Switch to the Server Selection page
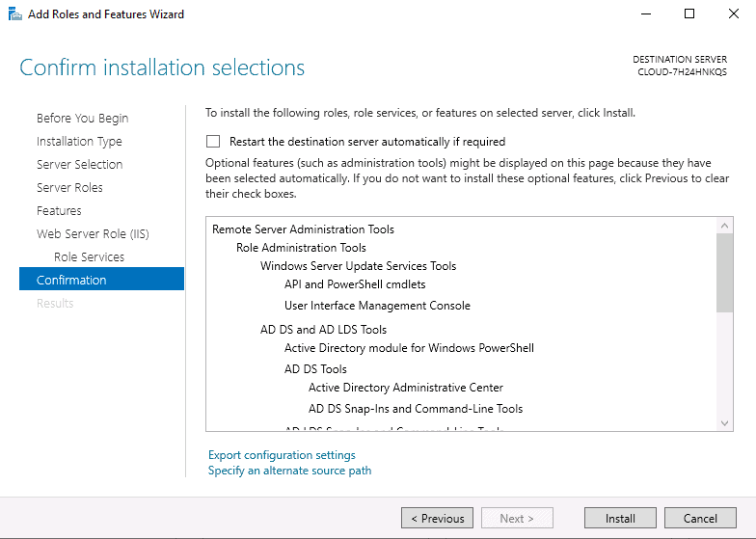The width and height of the screenshot is (756, 539). click(x=79, y=164)
